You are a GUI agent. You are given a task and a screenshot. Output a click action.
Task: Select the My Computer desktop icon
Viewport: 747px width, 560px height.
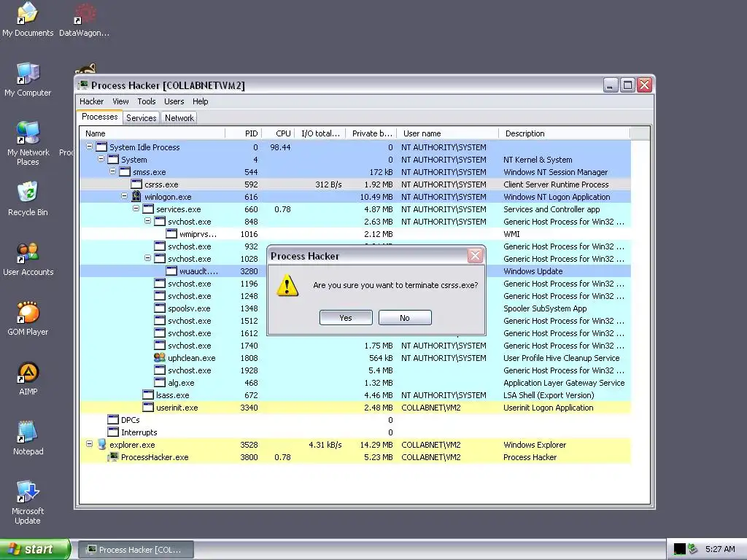click(28, 79)
